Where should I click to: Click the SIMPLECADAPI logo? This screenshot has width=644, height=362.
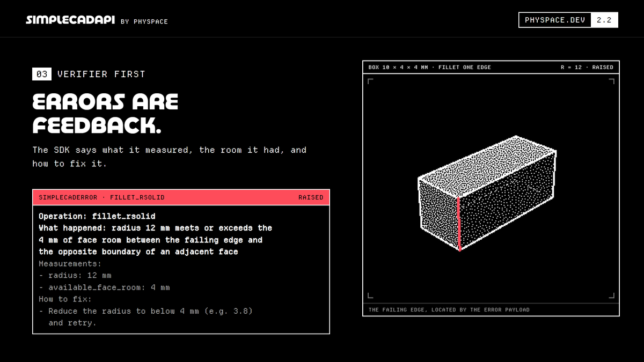pos(70,20)
